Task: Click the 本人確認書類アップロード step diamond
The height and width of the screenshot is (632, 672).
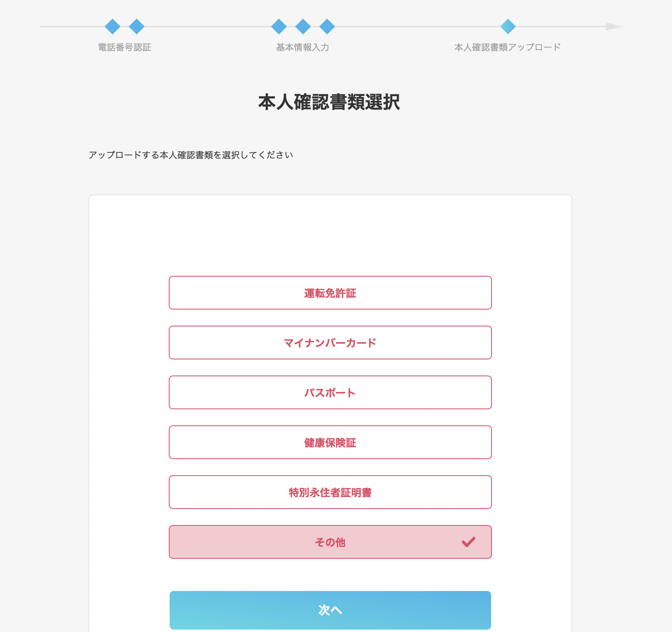Action: click(x=508, y=26)
